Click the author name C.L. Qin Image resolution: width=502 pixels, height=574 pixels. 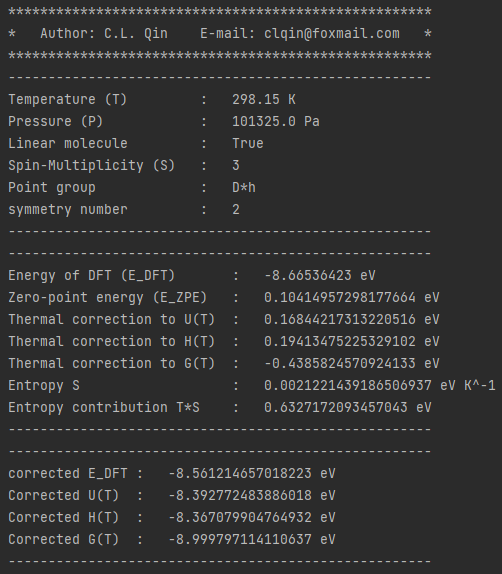coord(136,34)
